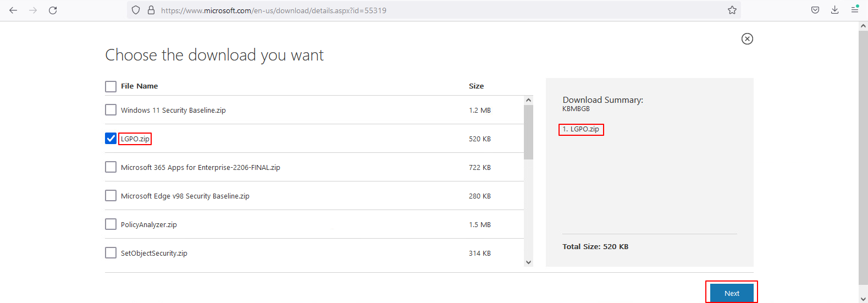Open the tracking protection shield icon
The width and height of the screenshot is (868, 303).
[136, 10]
